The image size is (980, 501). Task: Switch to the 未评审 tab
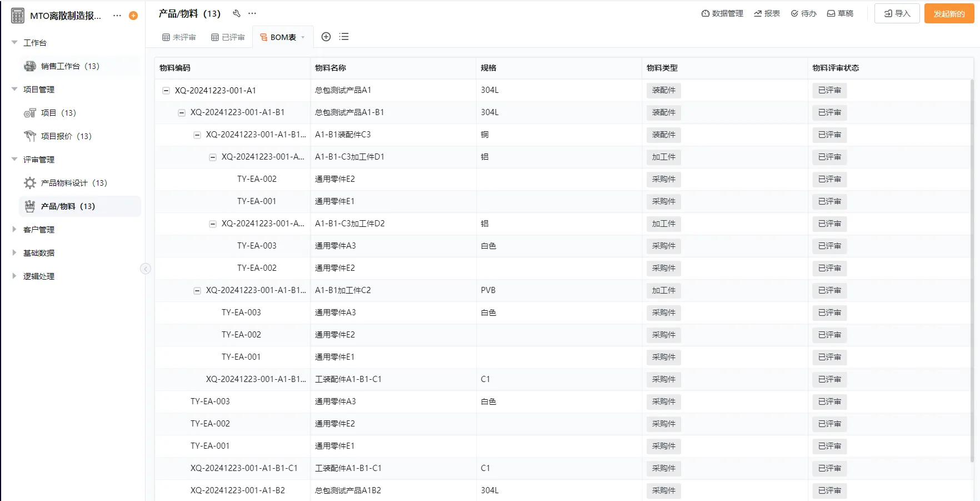coord(178,37)
